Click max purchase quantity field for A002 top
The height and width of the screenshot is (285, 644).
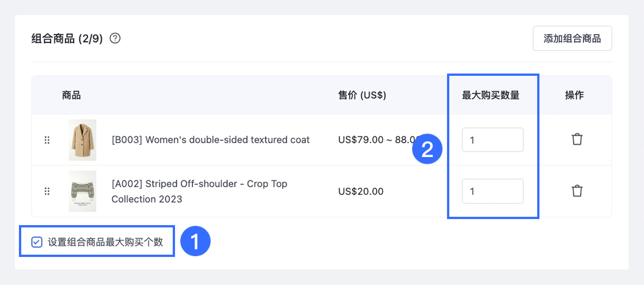(x=492, y=191)
